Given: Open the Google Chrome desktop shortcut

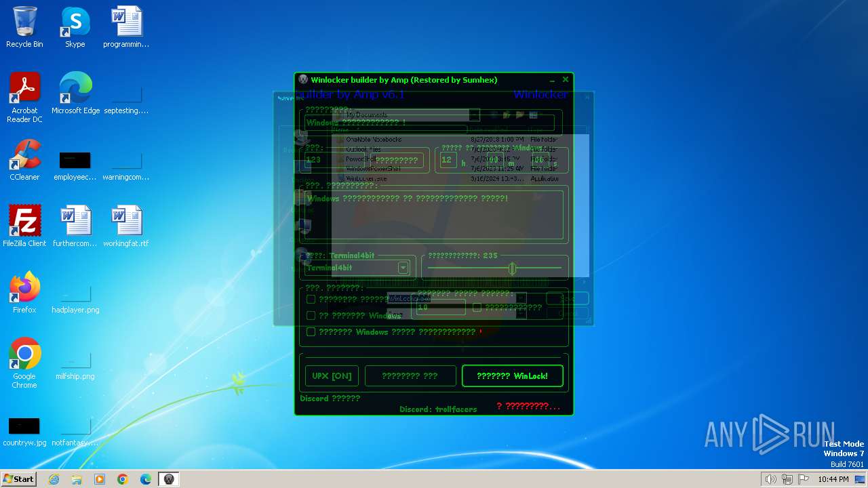Looking at the screenshot, I should [x=24, y=363].
